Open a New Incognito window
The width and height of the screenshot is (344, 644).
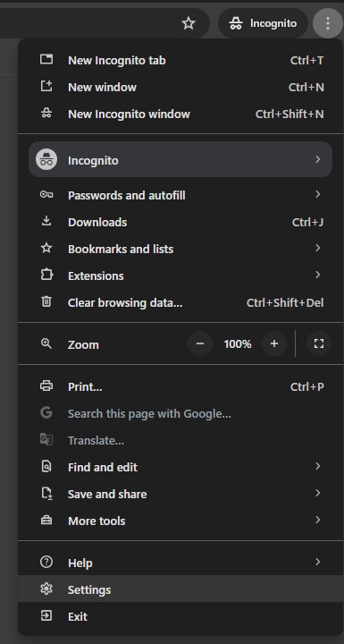click(x=180, y=114)
